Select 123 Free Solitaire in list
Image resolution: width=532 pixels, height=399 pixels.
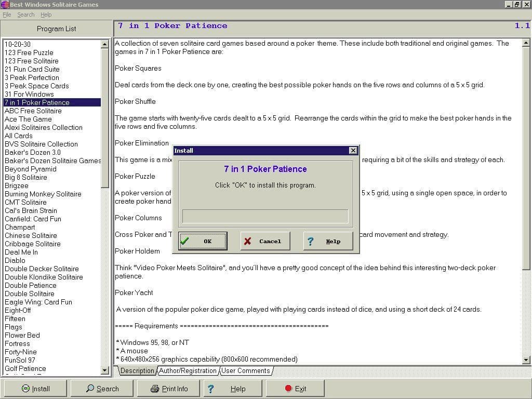[x=52, y=61]
